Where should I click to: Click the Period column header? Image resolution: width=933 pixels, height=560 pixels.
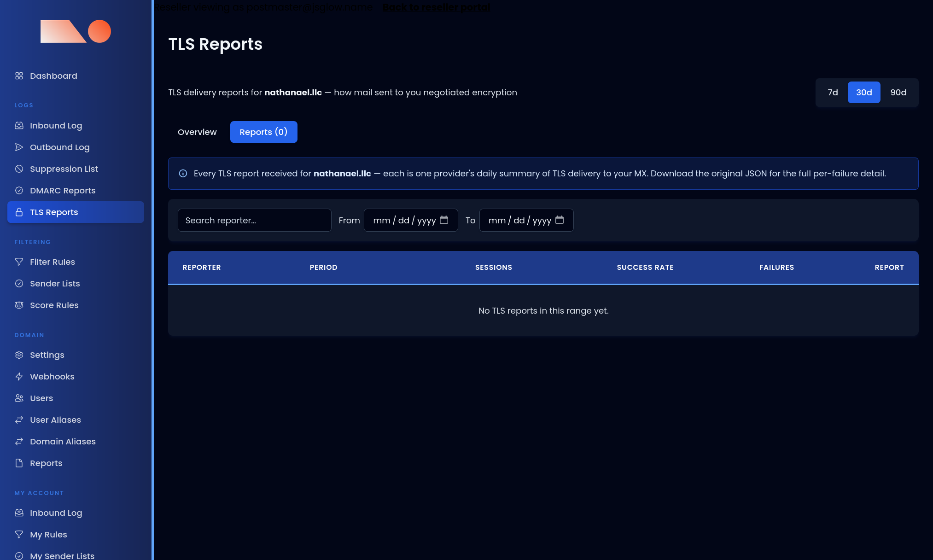coord(323,267)
